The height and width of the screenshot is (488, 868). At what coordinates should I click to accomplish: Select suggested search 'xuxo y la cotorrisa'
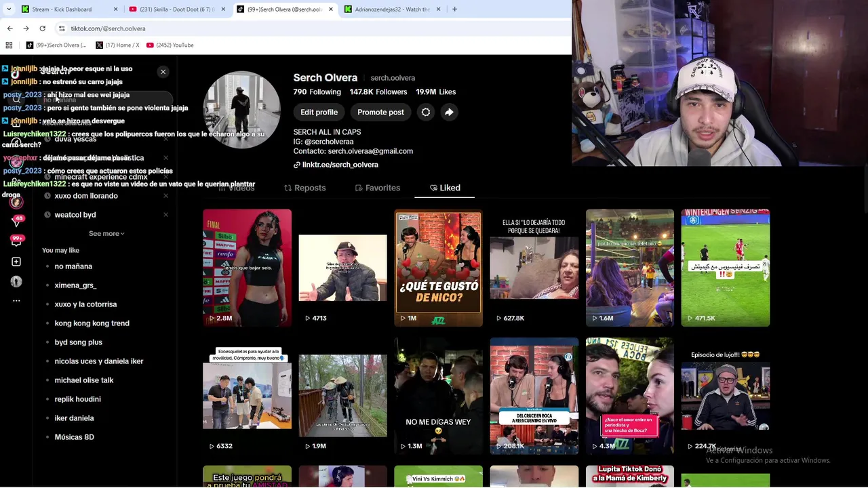pos(85,304)
